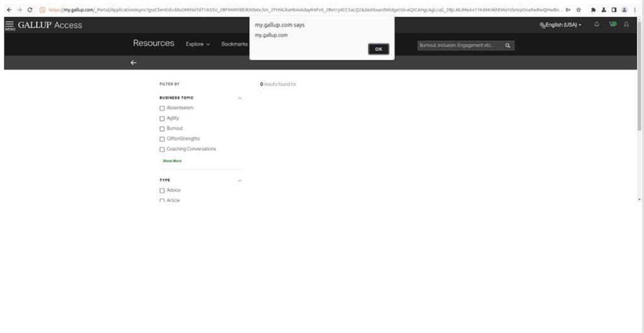Open the Explore dropdown menu

point(197,44)
